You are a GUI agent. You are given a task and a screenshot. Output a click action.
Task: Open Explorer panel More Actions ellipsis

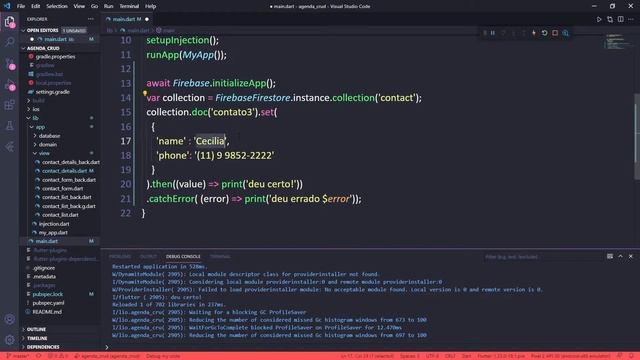coord(91,19)
